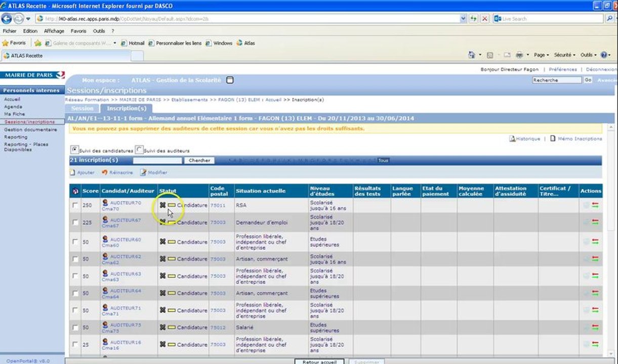Screen dimensions: 618x364
Task: Expand the Sécurité dropdown menu
Action: click(564, 55)
